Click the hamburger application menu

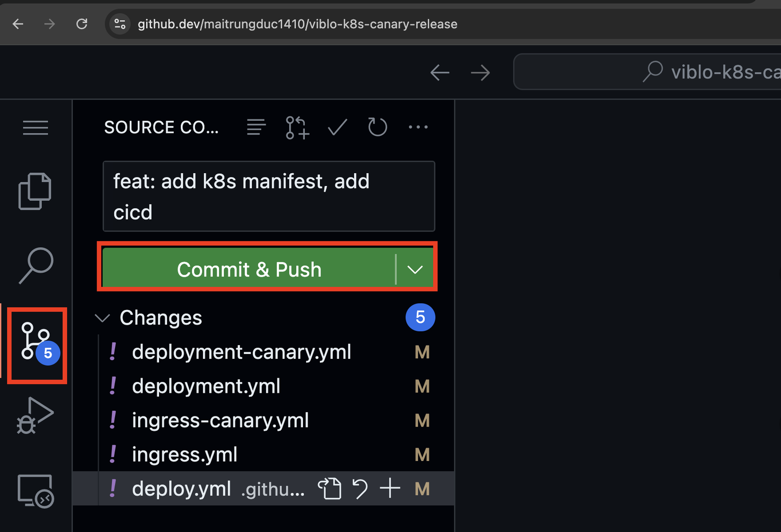coord(35,127)
